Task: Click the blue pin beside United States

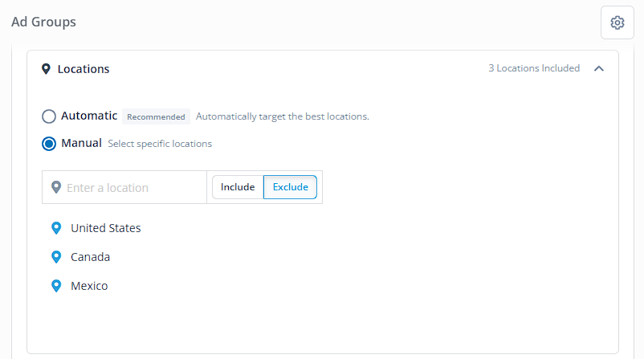Action: click(56, 228)
